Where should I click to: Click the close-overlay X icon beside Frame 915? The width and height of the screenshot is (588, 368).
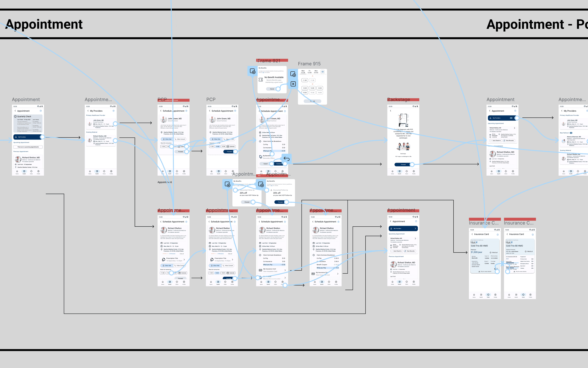[293, 84]
